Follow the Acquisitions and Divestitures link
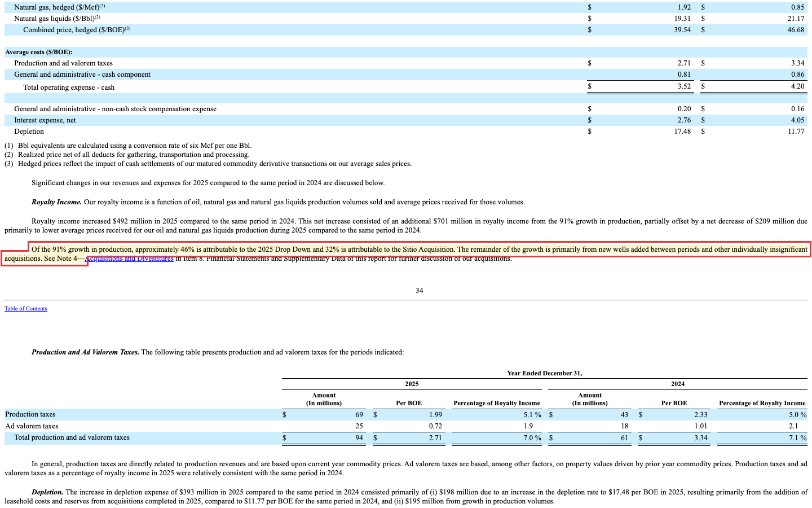The image size is (812, 508). pos(130,259)
